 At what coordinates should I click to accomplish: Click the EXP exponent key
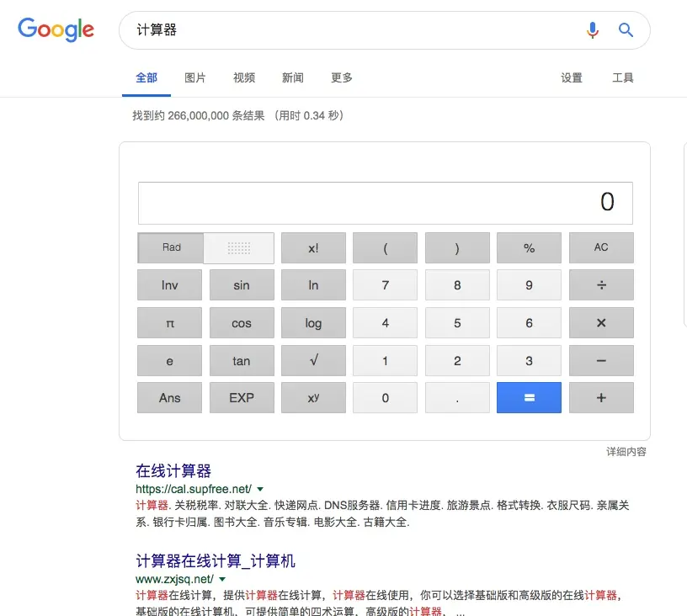(242, 397)
